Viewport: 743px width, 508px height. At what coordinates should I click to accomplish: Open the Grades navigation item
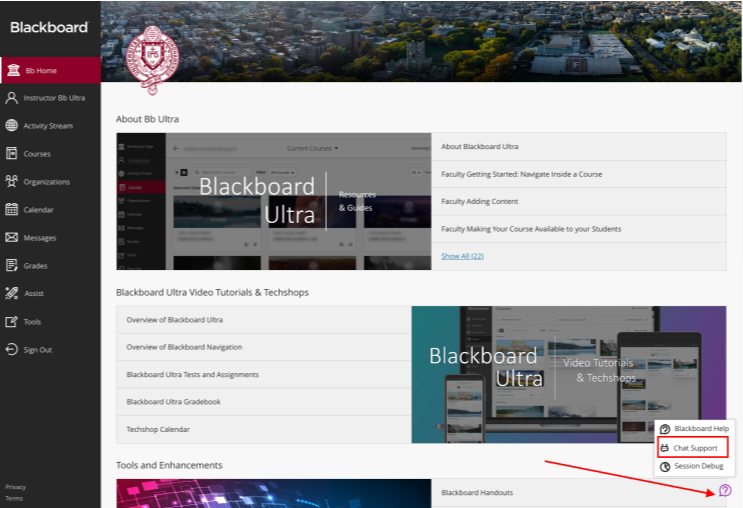(50, 265)
